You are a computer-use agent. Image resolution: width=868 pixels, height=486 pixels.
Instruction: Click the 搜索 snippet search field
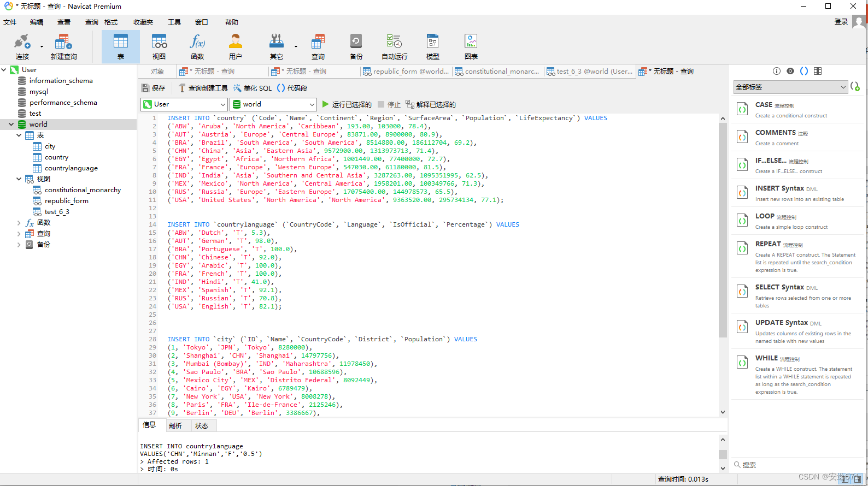click(797, 465)
